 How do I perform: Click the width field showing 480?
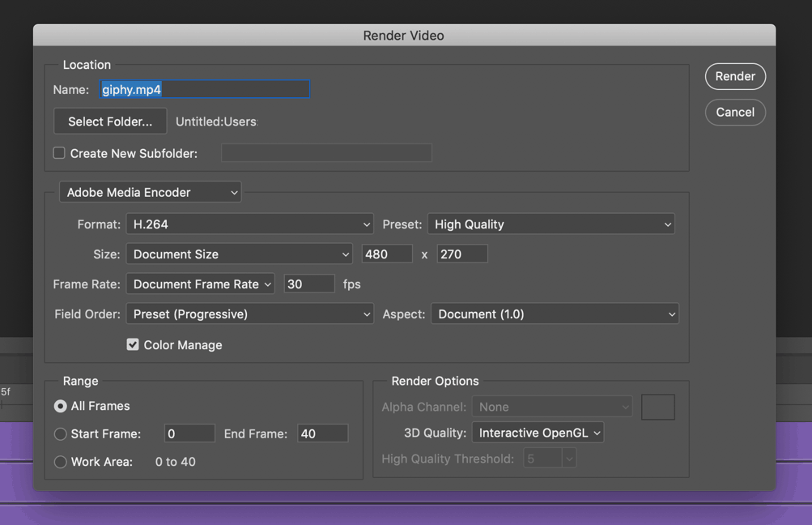(x=387, y=254)
